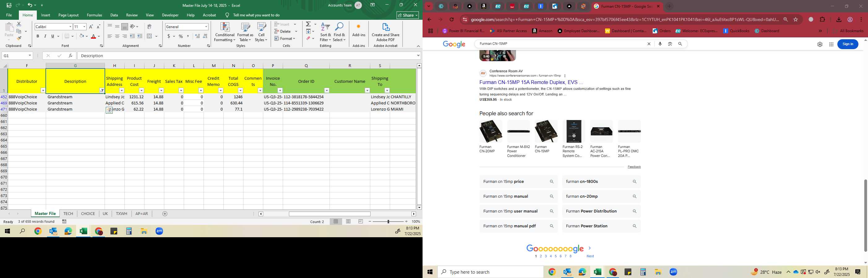Screen dimensions: 868x278
Task: Click Create and Share Adobe PDF
Action: click(385, 32)
